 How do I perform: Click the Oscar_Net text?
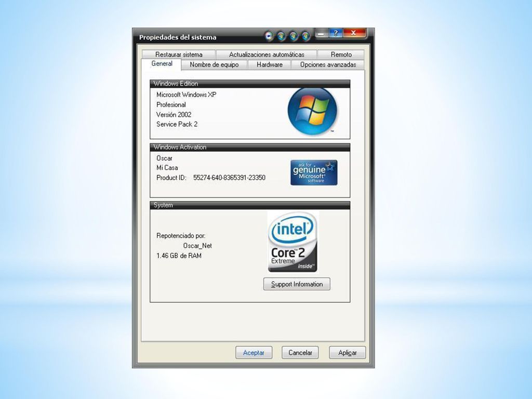click(197, 246)
